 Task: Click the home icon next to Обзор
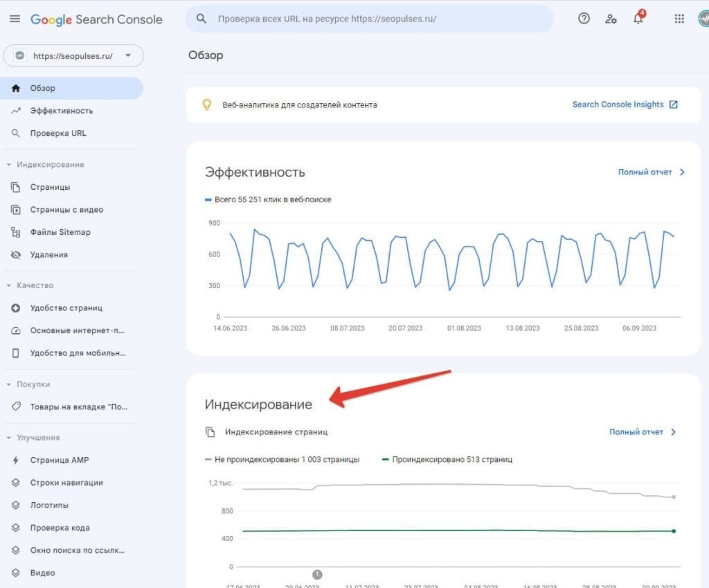(16, 88)
